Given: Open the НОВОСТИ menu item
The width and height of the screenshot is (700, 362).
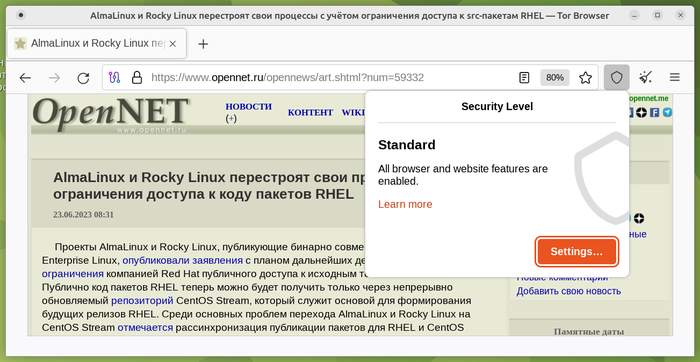Looking at the screenshot, I should coord(249,107).
